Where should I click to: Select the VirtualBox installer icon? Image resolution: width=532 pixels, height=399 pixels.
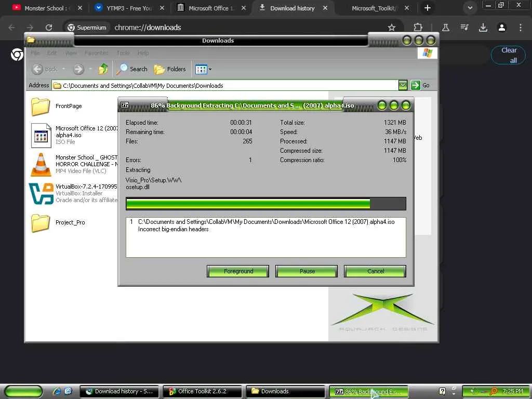tap(41, 193)
